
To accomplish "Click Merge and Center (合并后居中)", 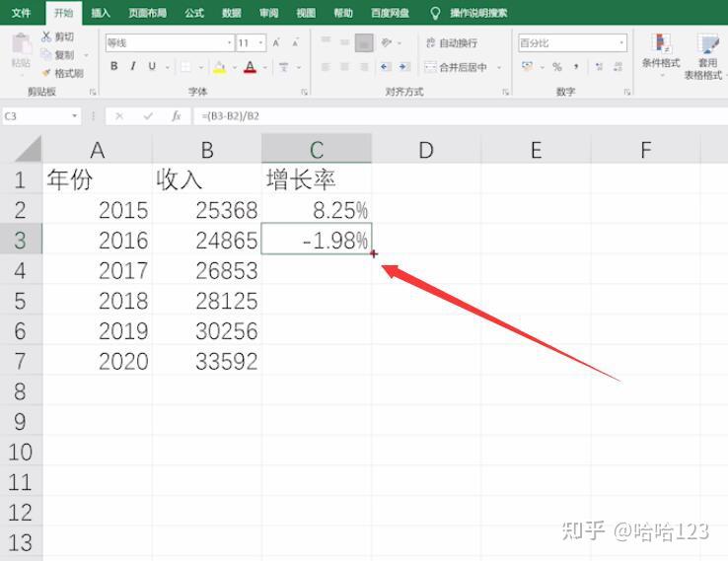I will (456, 67).
